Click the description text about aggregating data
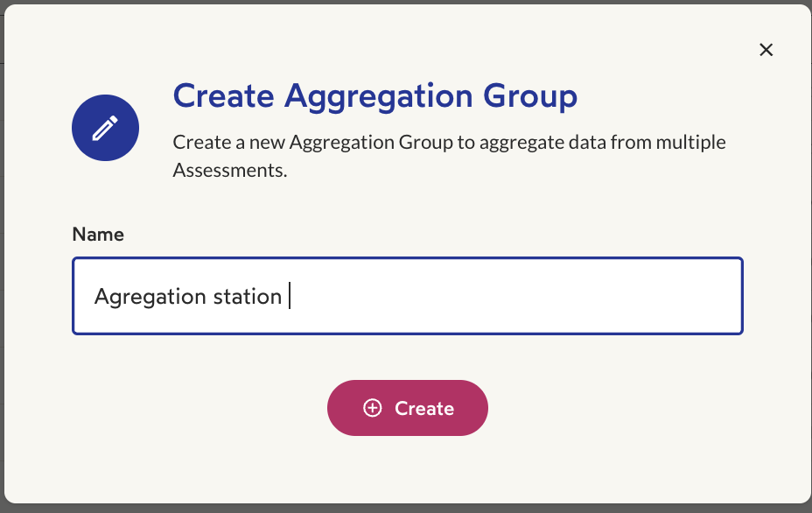 449,156
